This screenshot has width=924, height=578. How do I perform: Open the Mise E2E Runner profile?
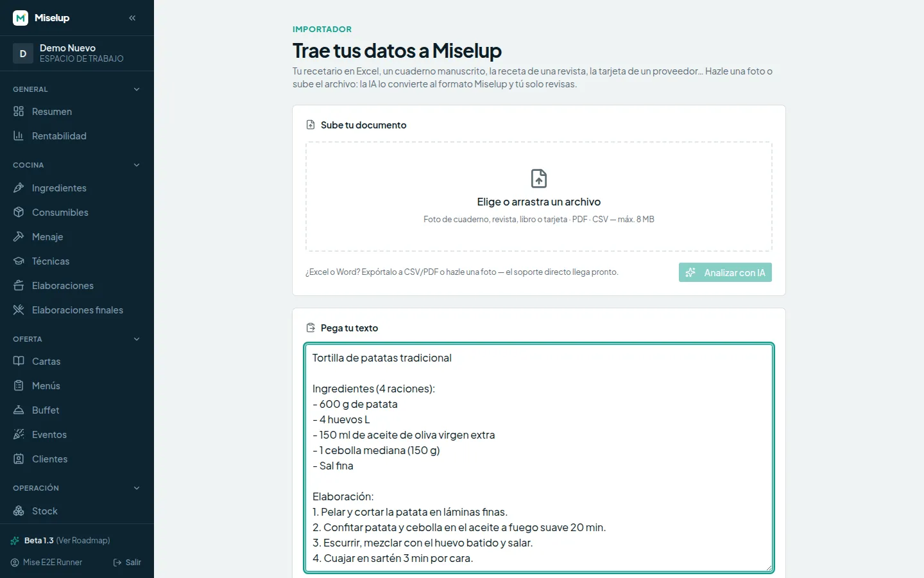pos(47,563)
